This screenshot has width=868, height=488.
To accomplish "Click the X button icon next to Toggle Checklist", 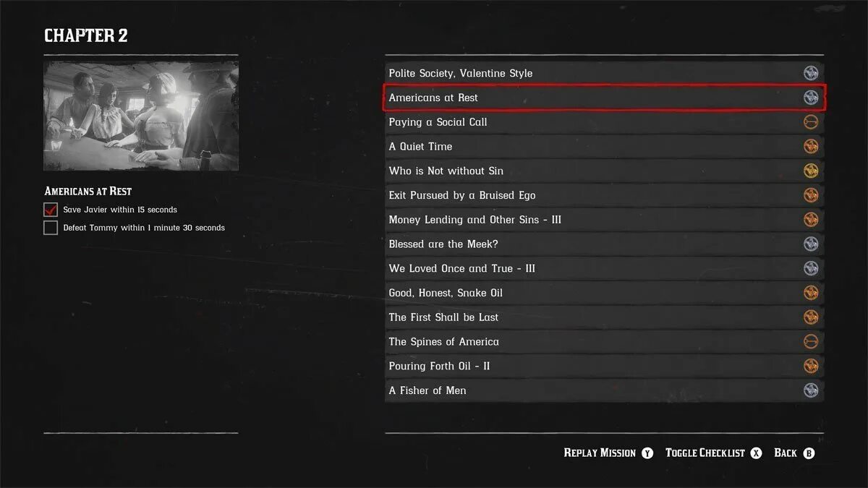I will (756, 453).
